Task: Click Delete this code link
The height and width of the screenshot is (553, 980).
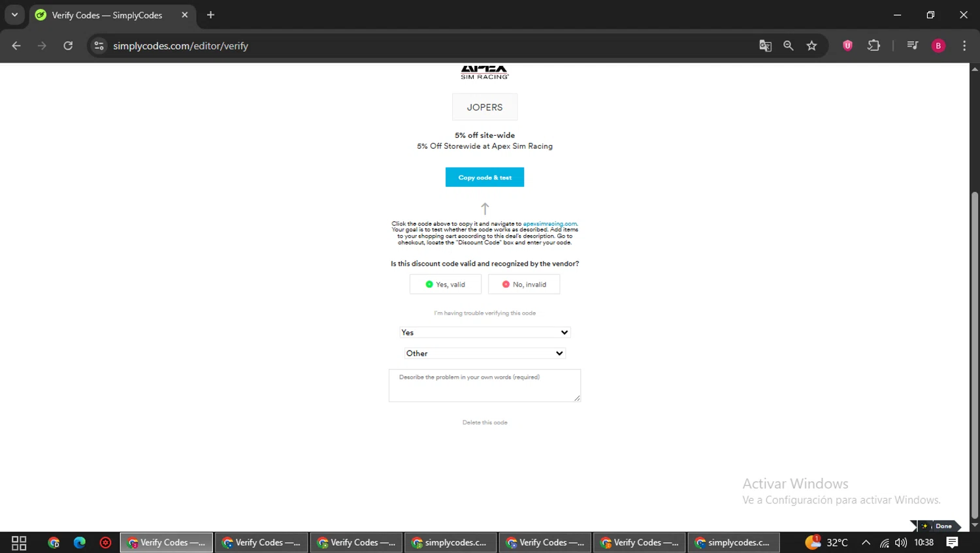Action: (485, 422)
